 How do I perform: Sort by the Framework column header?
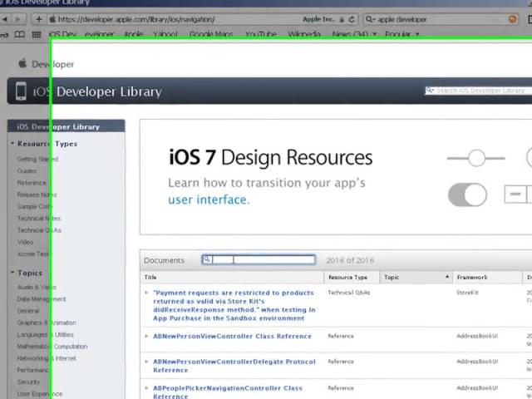point(488,277)
